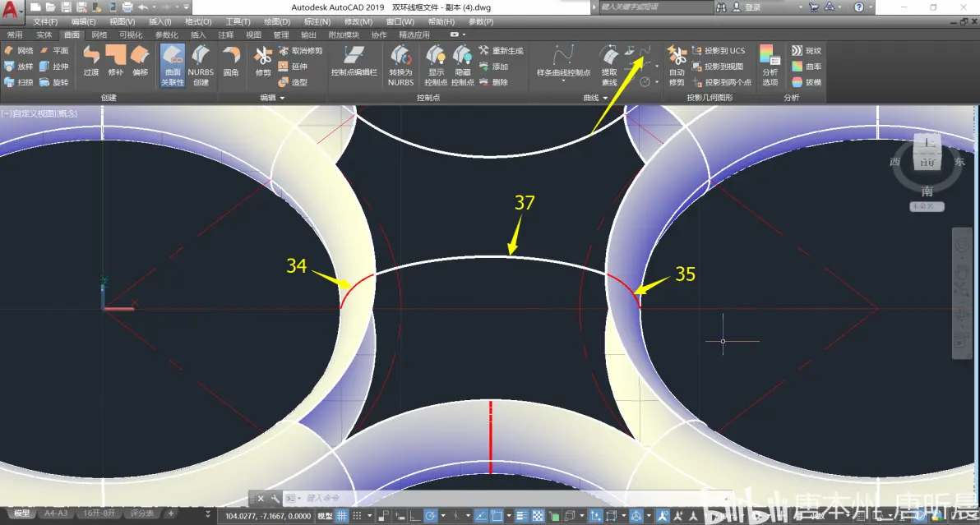This screenshot has height=525, width=980.
Task: Select the 拉伸 extrude tool
Action: click(54, 67)
